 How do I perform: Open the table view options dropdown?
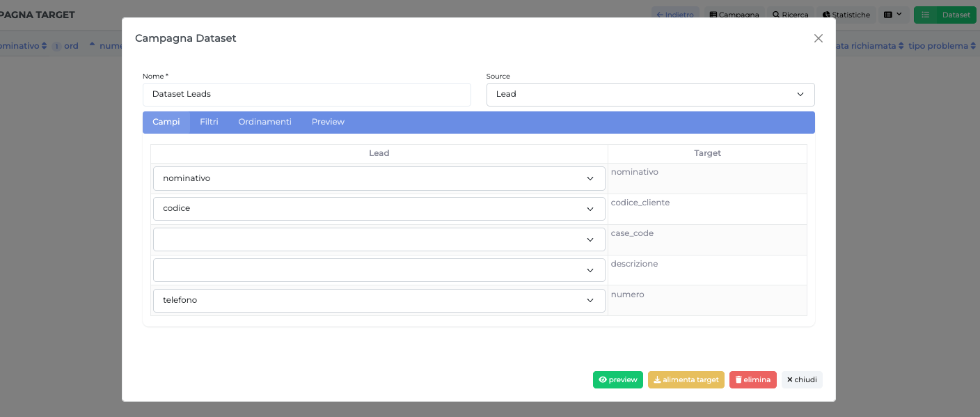point(893,15)
